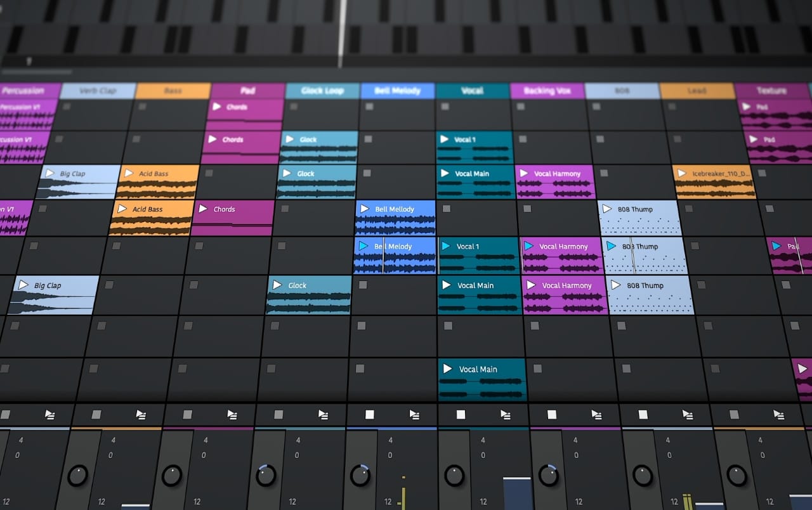Open the Lead track header

[x=697, y=91]
